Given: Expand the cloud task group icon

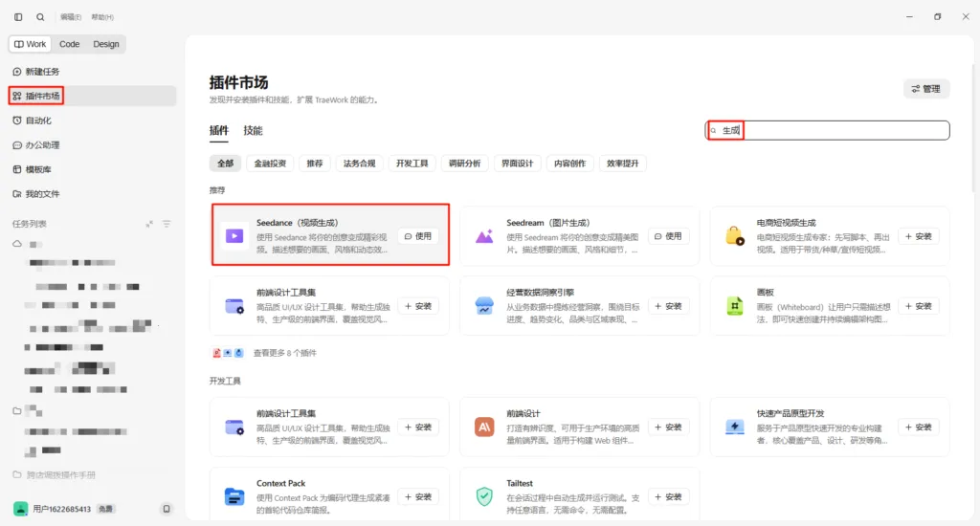Looking at the screenshot, I should click(x=17, y=244).
